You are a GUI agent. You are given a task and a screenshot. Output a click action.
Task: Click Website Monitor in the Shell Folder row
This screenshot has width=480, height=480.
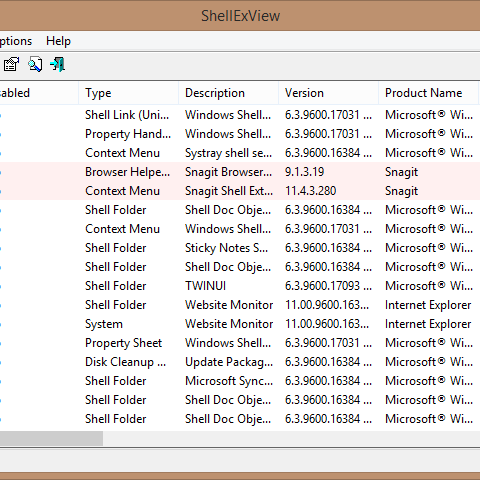point(229,305)
